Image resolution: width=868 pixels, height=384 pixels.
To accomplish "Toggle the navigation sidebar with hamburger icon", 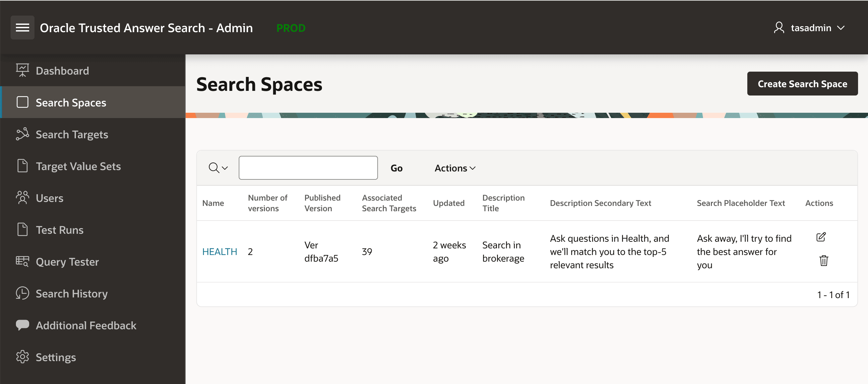I will click(22, 28).
